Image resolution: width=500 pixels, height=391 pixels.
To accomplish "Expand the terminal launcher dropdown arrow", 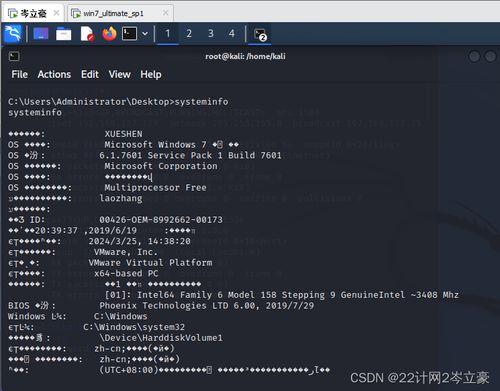I will [145, 34].
